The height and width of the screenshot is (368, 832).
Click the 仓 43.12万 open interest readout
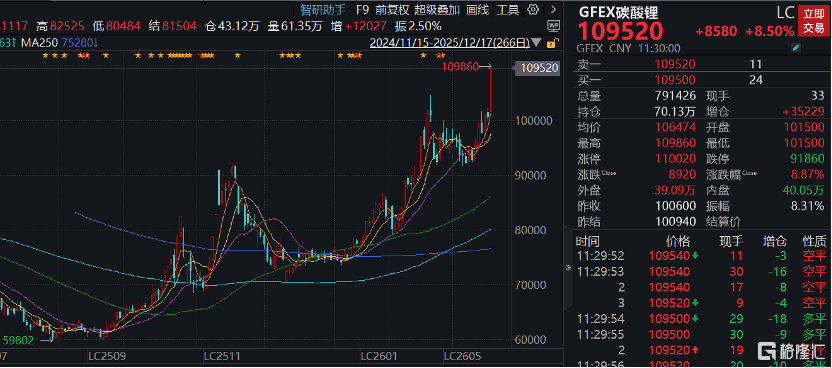tap(232, 26)
